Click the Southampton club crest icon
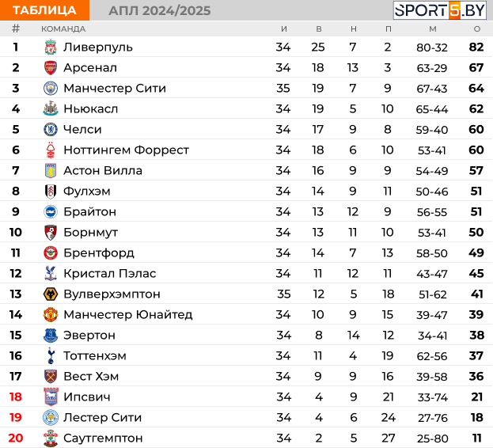 (x=51, y=438)
